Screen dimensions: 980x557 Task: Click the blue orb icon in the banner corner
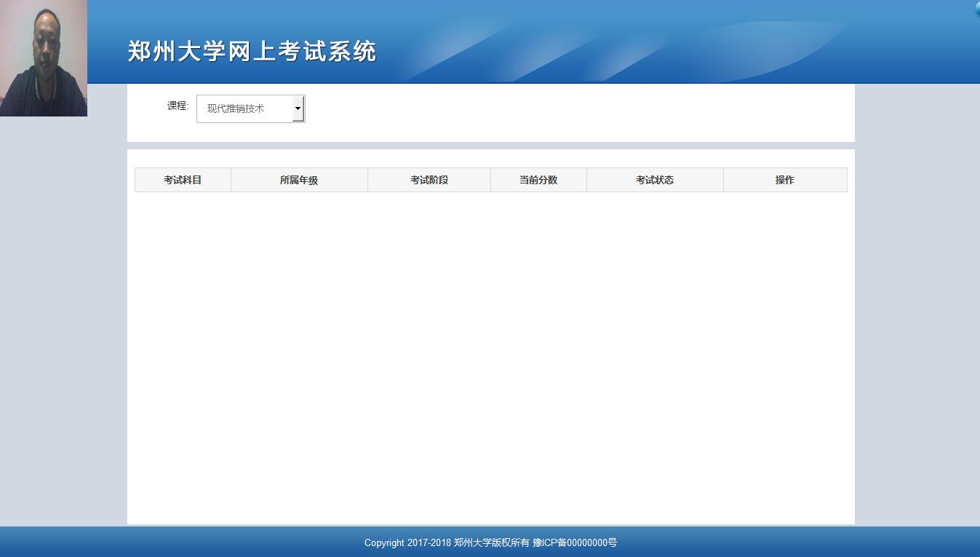(977, 9)
